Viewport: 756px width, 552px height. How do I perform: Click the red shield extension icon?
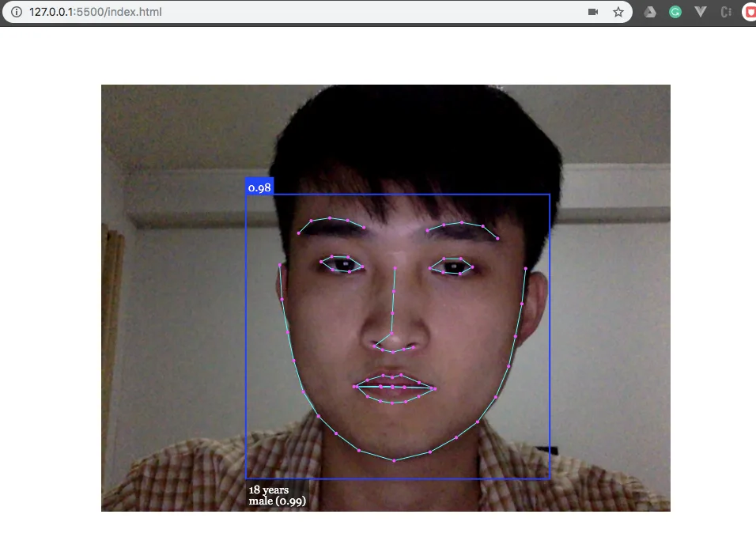pos(750,12)
